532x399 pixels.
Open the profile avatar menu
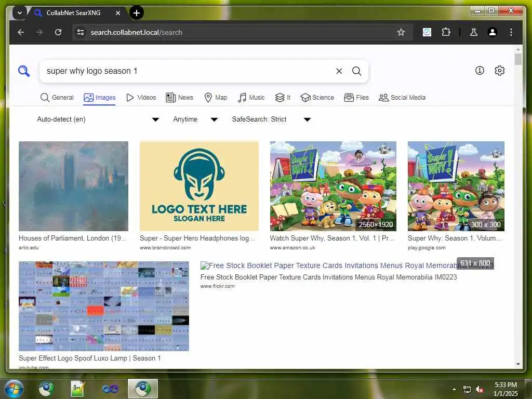tap(493, 32)
